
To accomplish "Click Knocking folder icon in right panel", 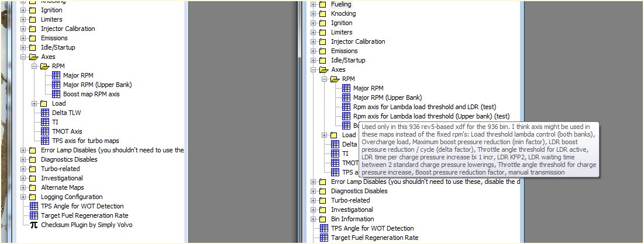I will [323, 13].
